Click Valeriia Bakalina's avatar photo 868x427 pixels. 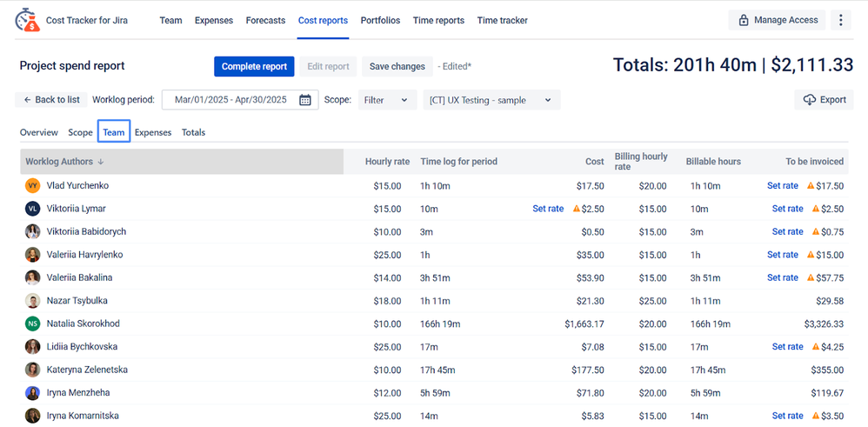tap(33, 277)
